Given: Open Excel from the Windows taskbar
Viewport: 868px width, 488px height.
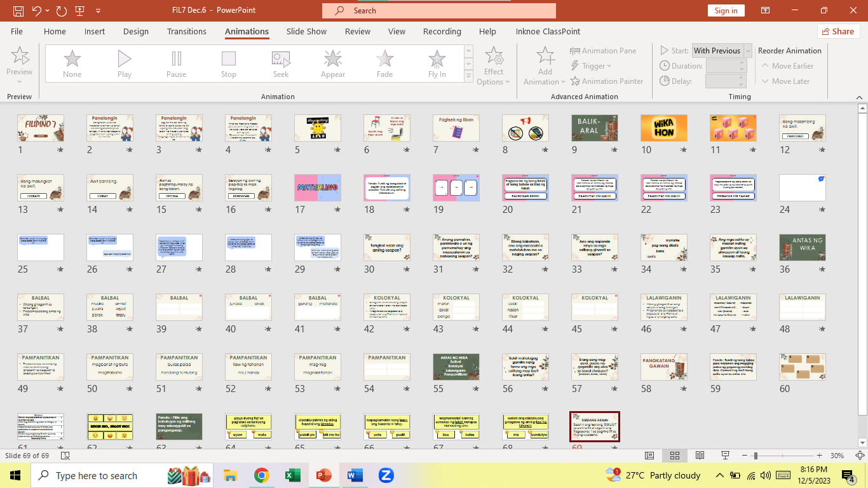Looking at the screenshot, I should (x=292, y=475).
